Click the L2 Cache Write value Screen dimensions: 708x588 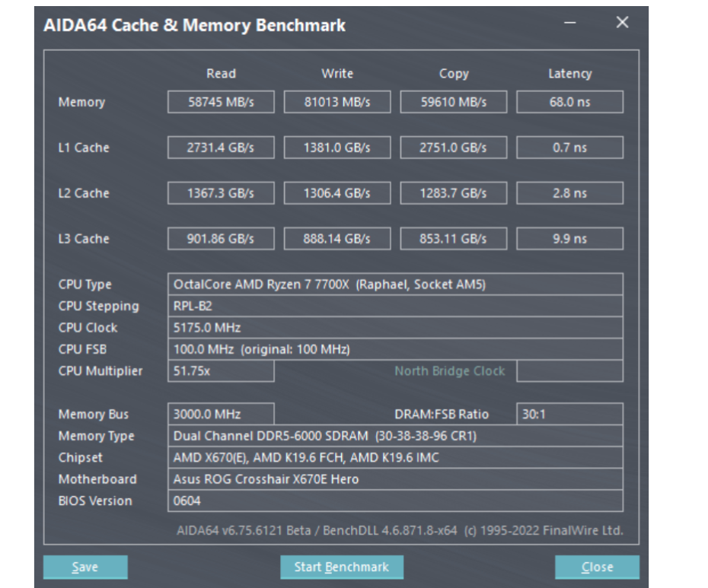tap(337, 193)
